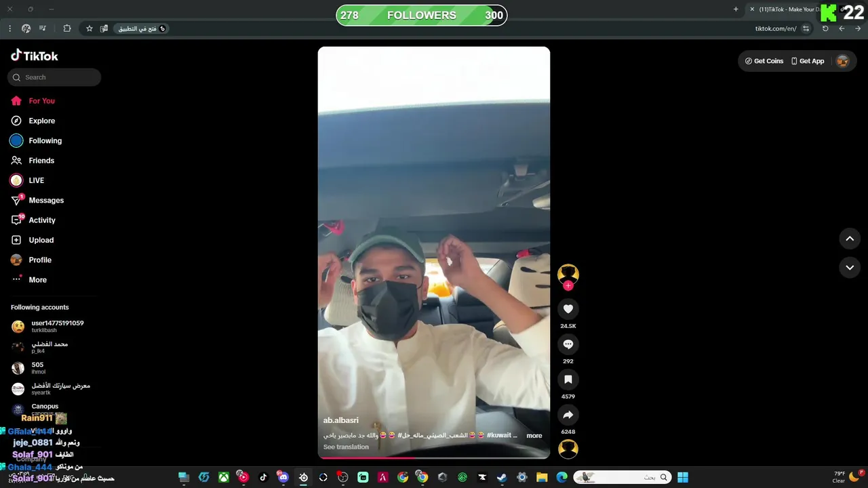Click the tiktok.com/en/ address bar
Viewport: 868px width, 488px height.
(x=776, y=28)
